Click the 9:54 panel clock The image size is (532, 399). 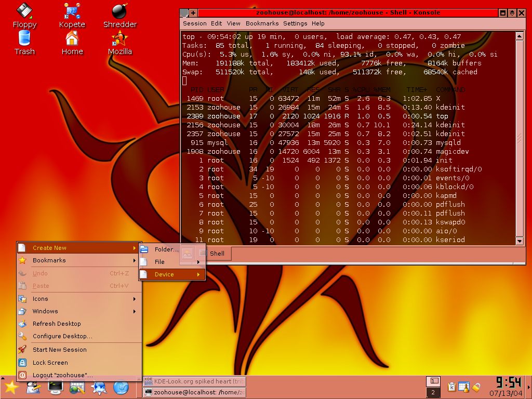(508, 382)
